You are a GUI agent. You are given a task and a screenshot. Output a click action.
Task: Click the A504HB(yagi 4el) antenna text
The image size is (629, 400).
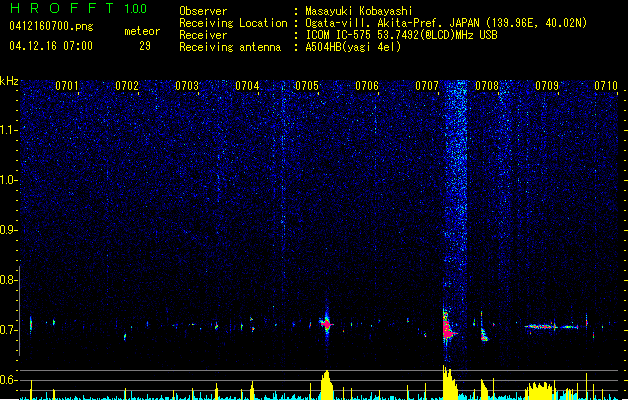tap(353, 47)
